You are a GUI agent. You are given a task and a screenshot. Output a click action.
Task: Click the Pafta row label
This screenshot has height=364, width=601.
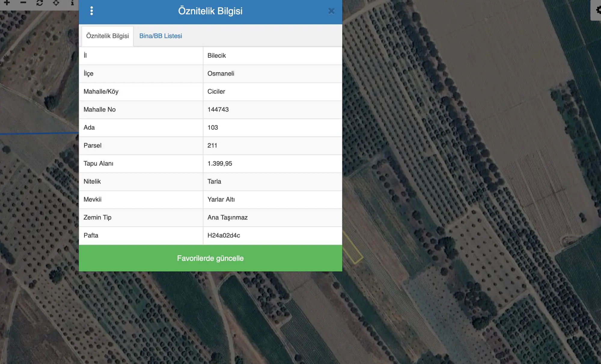(91, 235)
